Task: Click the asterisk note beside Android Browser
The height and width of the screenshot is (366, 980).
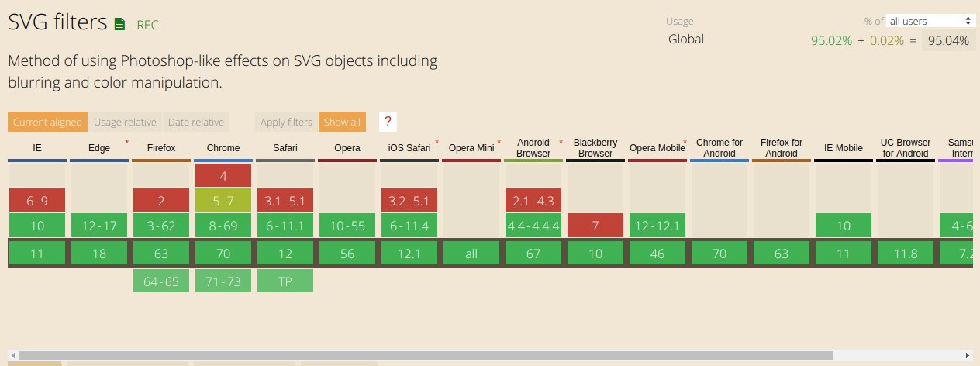Action: [x=561, y=143]
